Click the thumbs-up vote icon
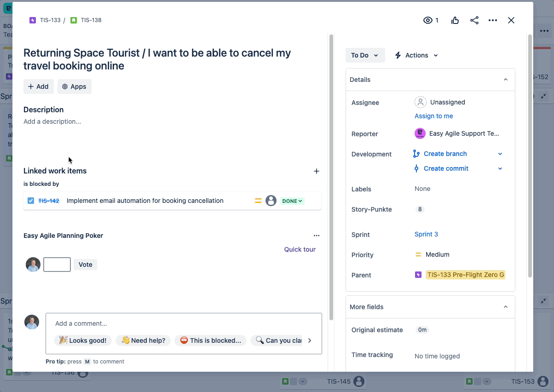 (x=455, y=20)
